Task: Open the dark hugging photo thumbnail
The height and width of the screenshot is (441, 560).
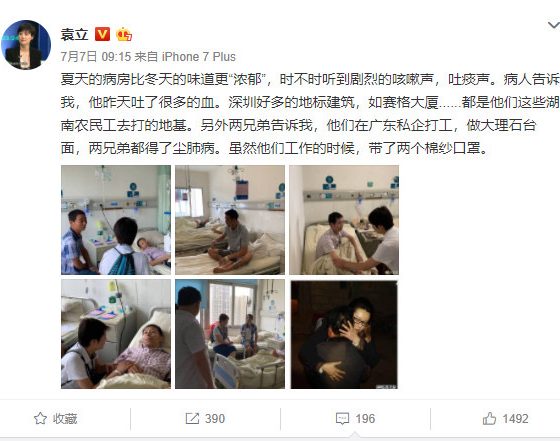Action: point(344,334)
